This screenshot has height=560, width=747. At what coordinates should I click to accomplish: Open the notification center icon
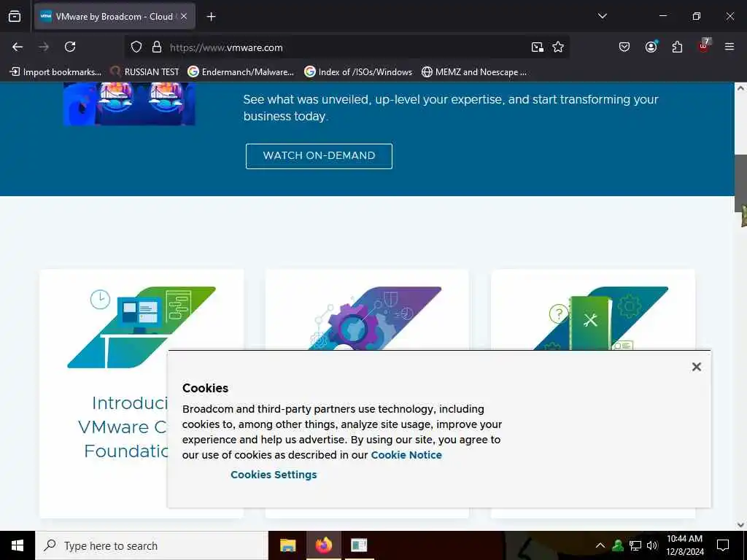[x=723, y=545]
